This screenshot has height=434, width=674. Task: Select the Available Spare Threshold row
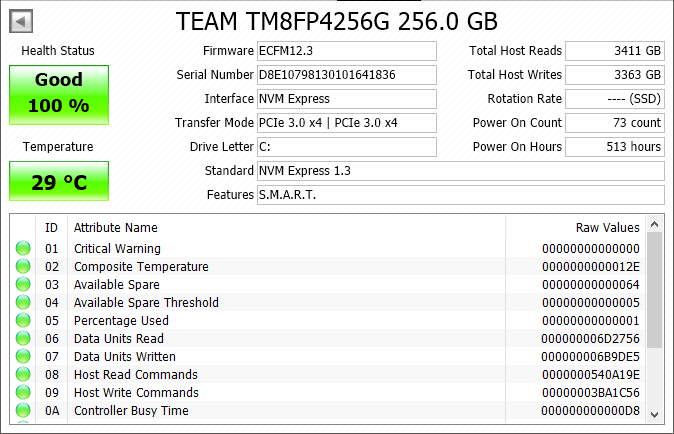(328, 303)
